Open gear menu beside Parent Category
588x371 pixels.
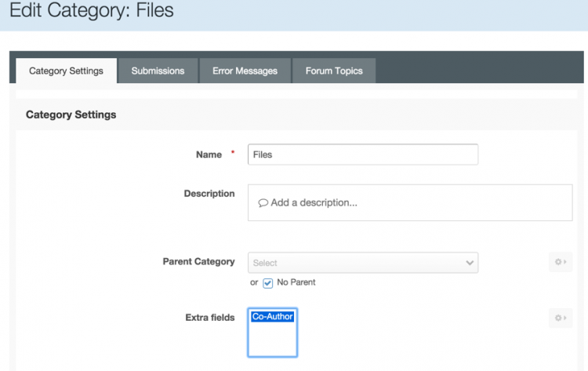[x=561, y=262]
